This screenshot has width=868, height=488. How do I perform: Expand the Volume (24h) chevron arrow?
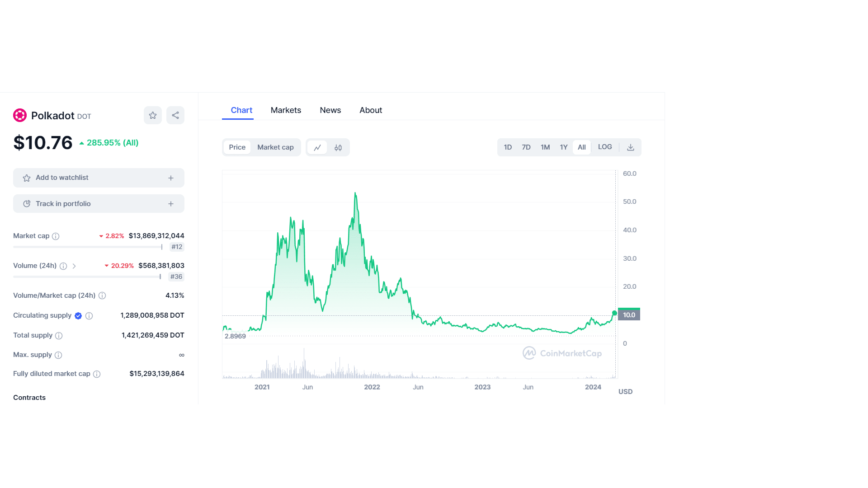tap(74, 266)
